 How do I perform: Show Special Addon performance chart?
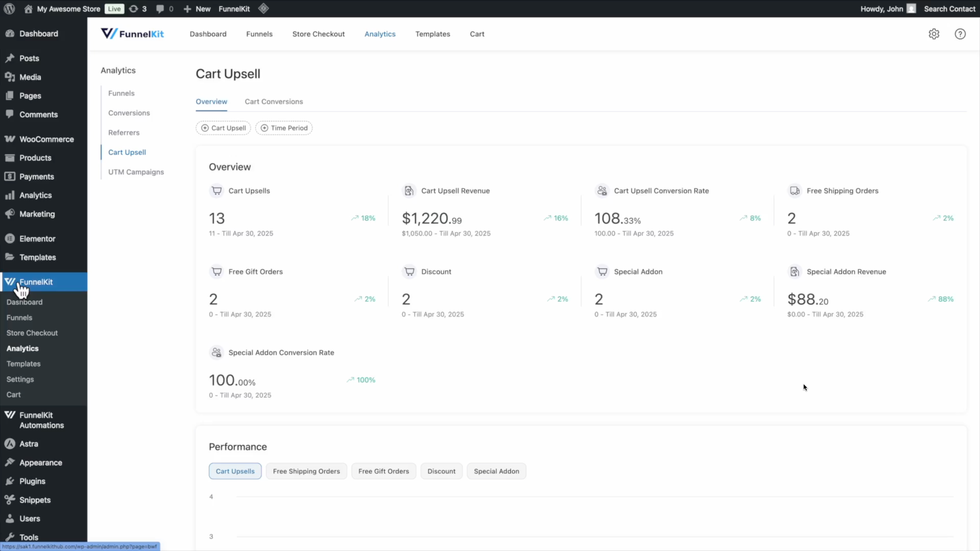pyautogui.click(x=497, y=471)
